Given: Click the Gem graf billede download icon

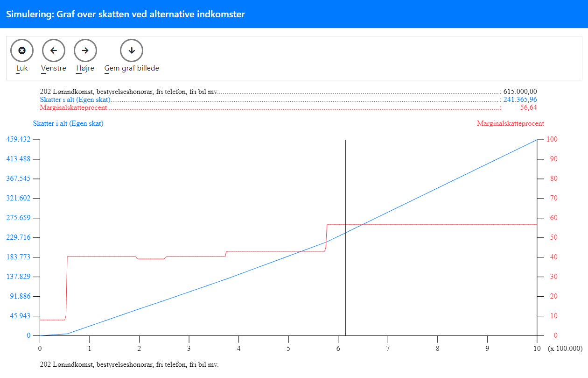Looking at the screenshot, I should (132, 50).
